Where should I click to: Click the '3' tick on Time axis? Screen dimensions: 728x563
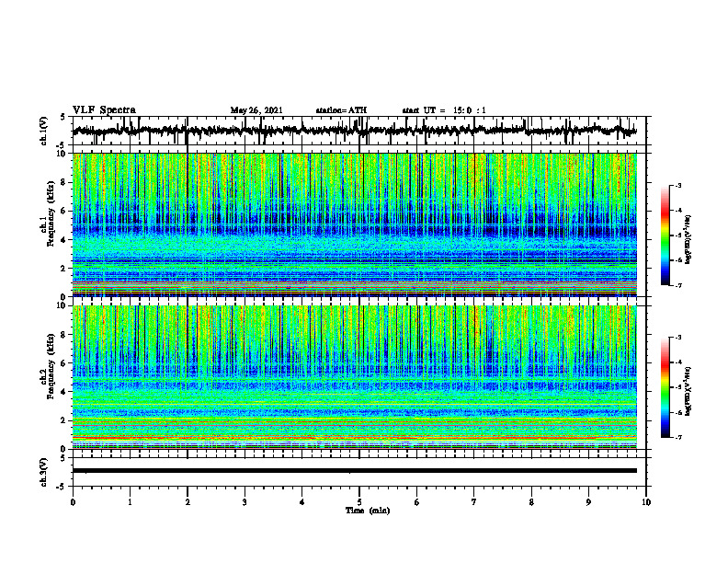(245, 502)
